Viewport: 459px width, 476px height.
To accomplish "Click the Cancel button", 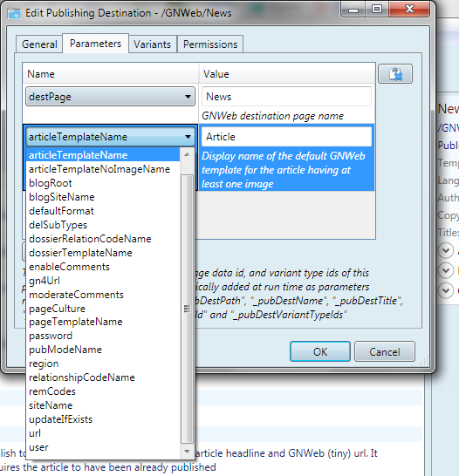I will click(x=385, y=351).
